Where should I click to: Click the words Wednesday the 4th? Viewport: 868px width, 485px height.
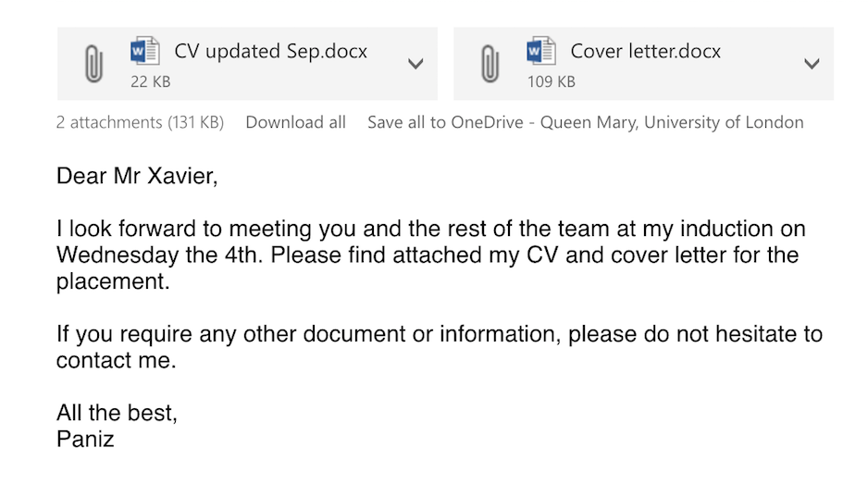(159, 255)
